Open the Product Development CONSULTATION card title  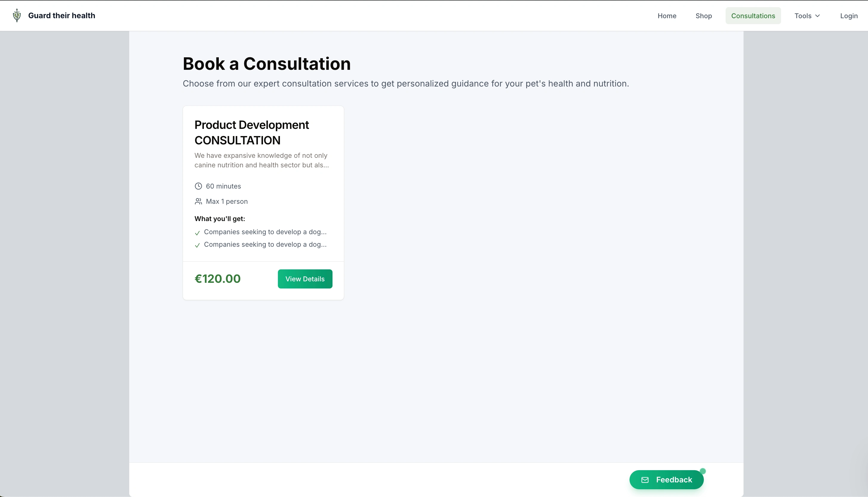coord(252,132)
